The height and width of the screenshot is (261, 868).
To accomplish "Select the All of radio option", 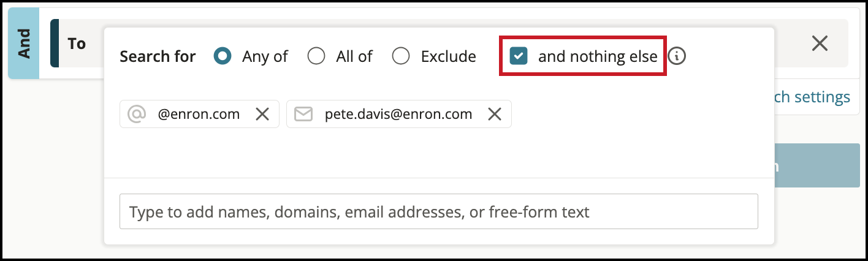I will point(316,56).
